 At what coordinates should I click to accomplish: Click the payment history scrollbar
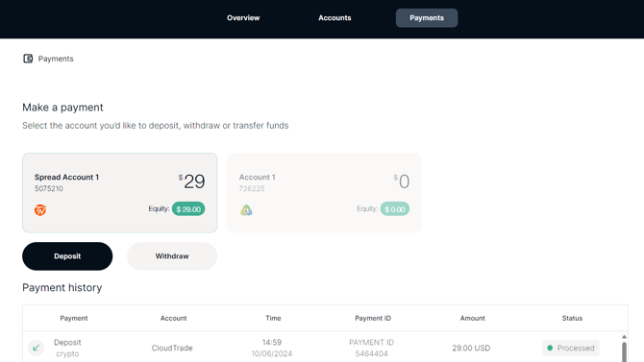click(x=624, y=351)
